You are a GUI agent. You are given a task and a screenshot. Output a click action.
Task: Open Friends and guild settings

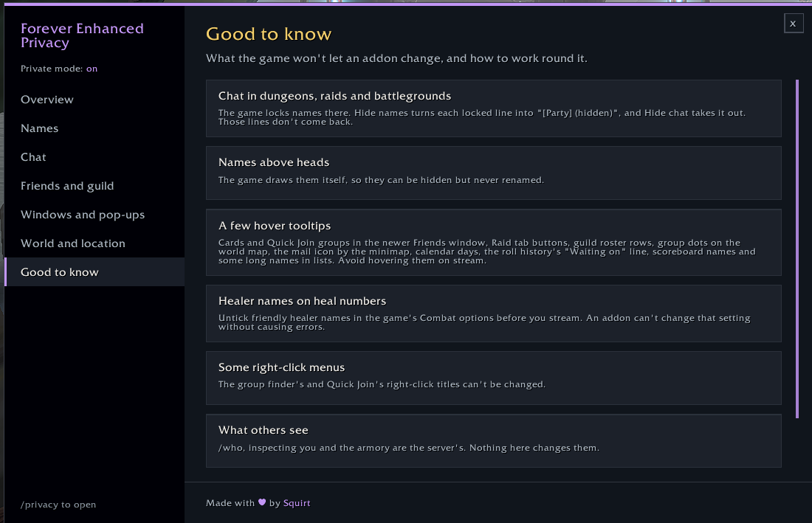[94, 186]
